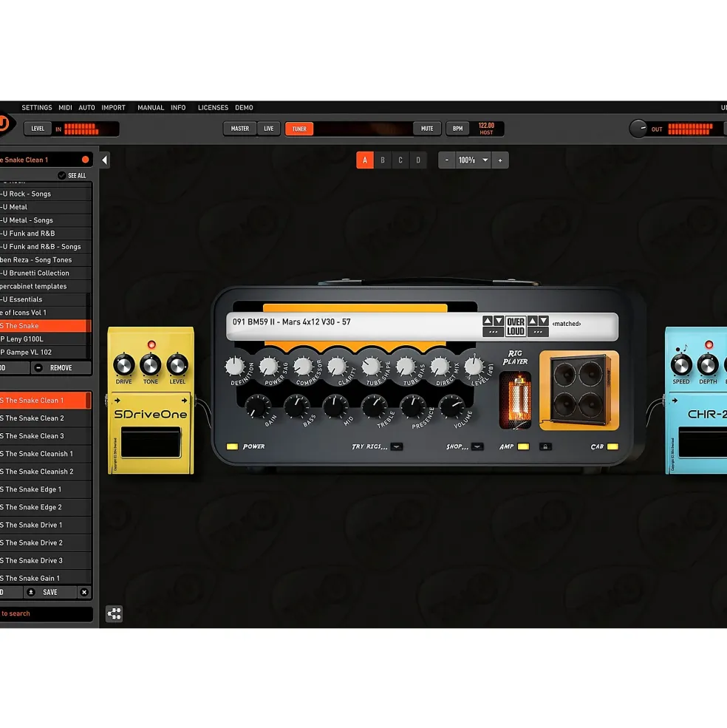Select next rig with first down arrow
Screen dimensions: 727x728
tap(499, 321)
